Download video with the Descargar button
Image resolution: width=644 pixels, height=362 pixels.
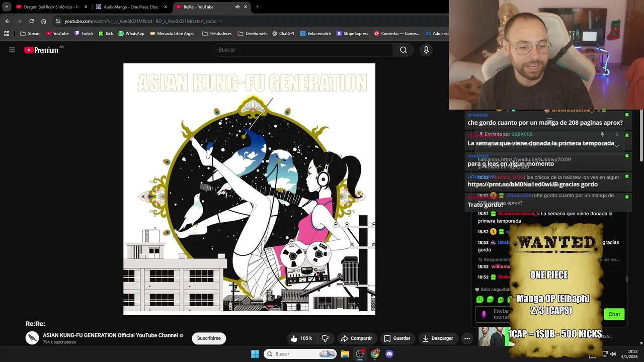(438, 338)
